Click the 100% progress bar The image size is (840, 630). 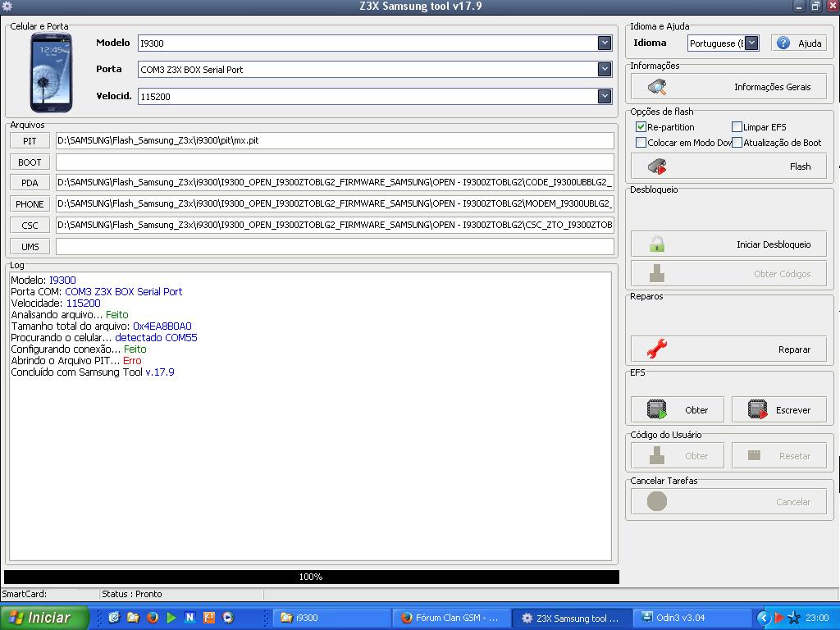(x=311, y=577)
